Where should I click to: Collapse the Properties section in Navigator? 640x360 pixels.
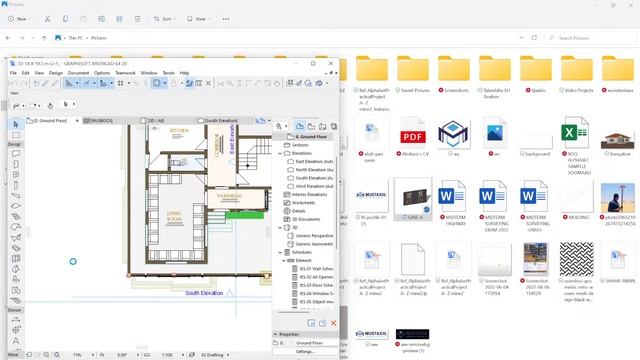(276, 334)
